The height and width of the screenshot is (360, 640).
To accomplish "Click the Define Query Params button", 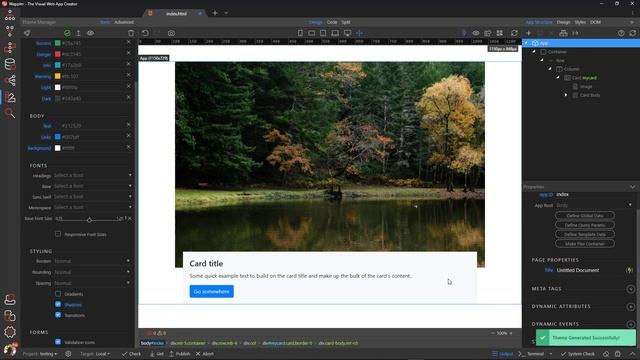I will [x=585, y=225].
